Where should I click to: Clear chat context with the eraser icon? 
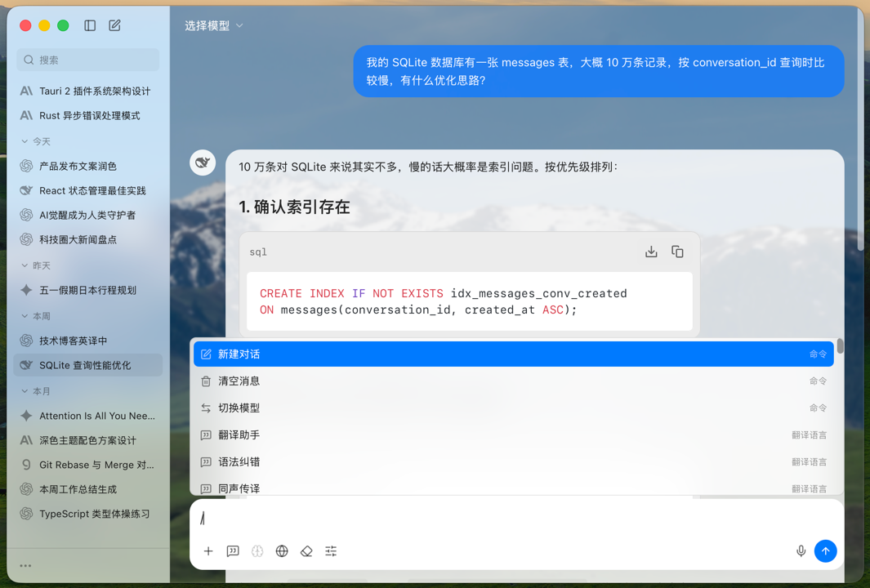tap(306, 551)
